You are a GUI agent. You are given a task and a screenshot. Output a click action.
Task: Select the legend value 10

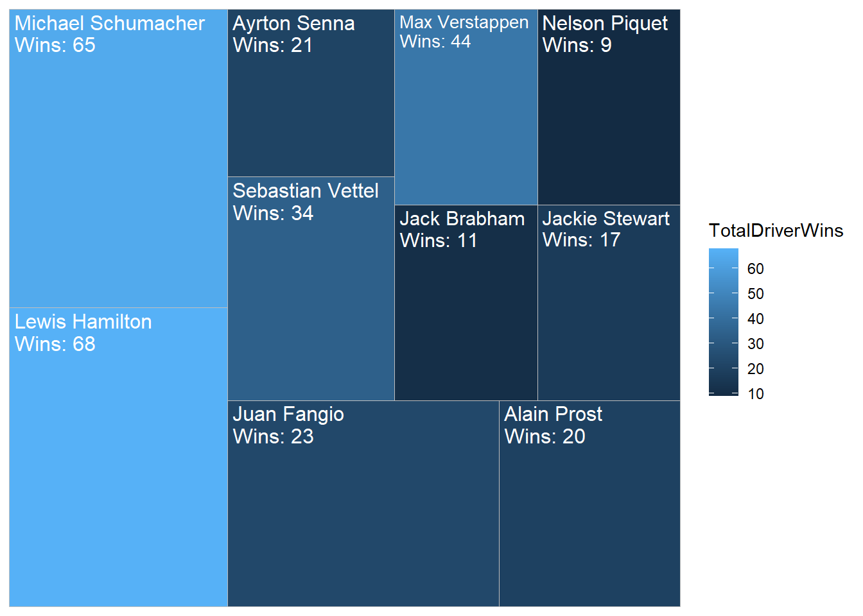pos(756,394)
